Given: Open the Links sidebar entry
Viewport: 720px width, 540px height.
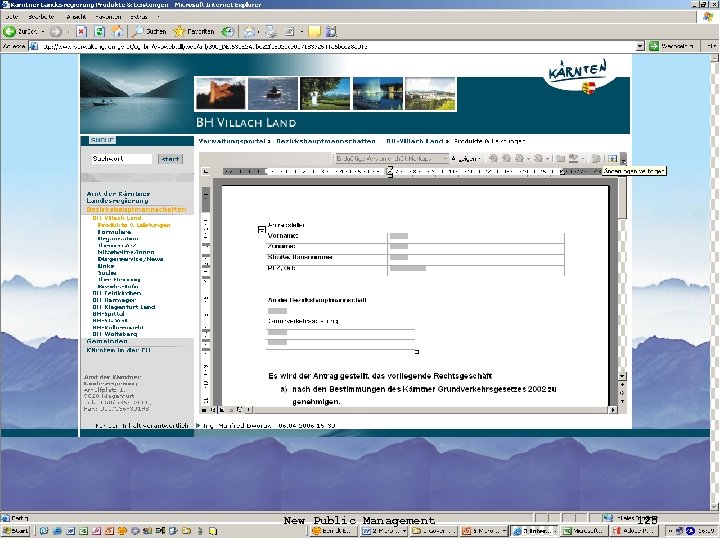Looking at the screenshot, I should [x=106, y=266].
